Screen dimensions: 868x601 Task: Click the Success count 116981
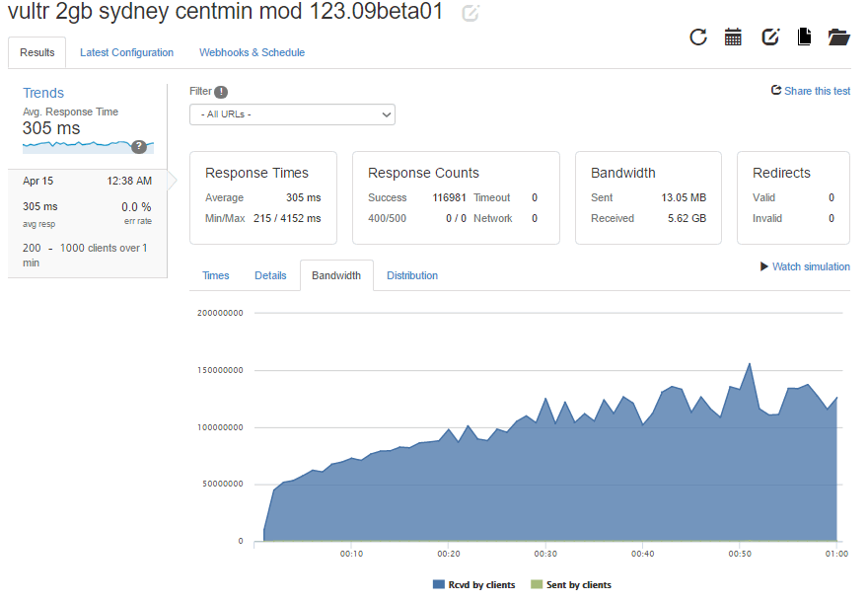pos(449,197)
